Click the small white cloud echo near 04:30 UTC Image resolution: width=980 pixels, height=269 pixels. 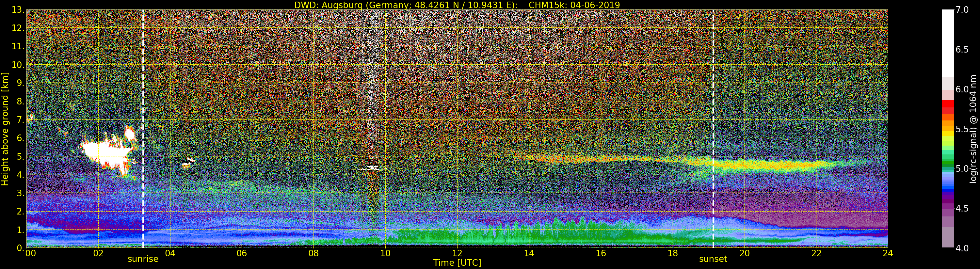tap(188, 163)
